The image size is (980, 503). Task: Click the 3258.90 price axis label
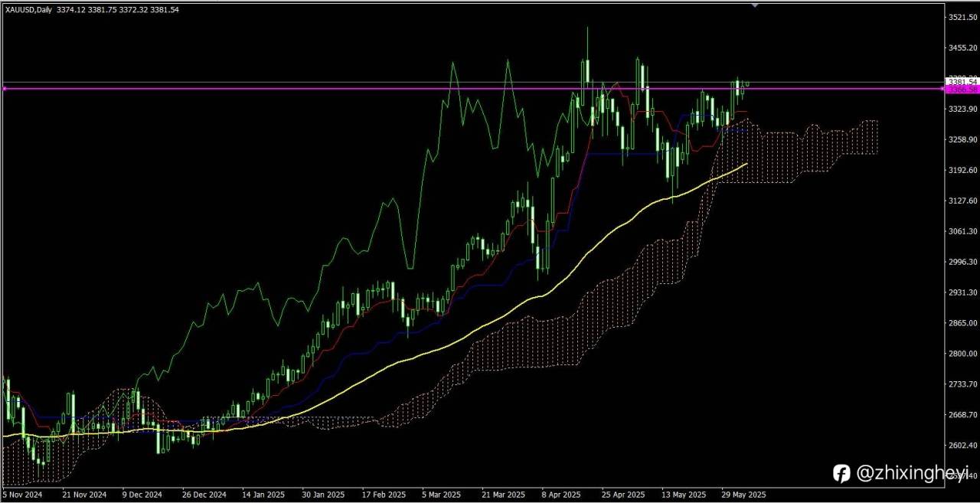[962, 139]
